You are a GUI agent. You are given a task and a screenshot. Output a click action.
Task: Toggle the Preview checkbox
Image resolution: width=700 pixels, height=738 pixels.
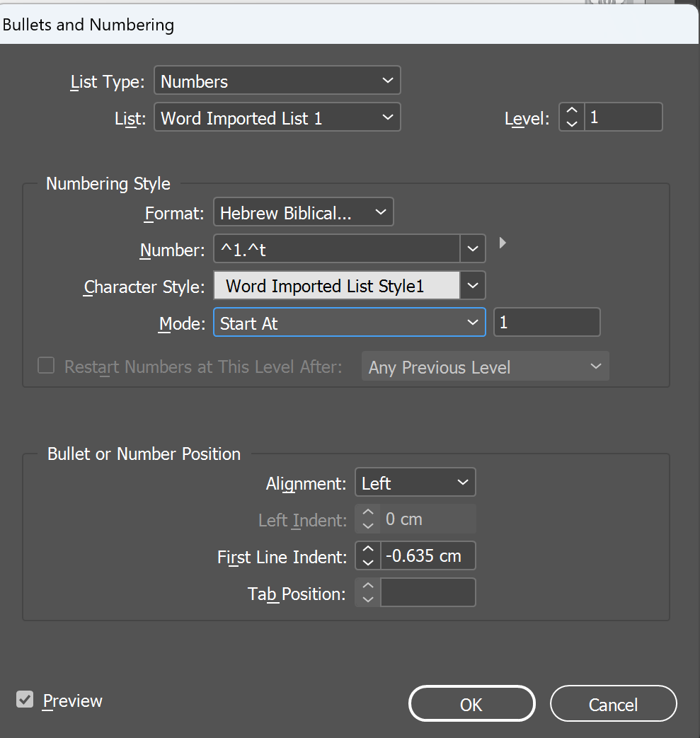(25, 700)
